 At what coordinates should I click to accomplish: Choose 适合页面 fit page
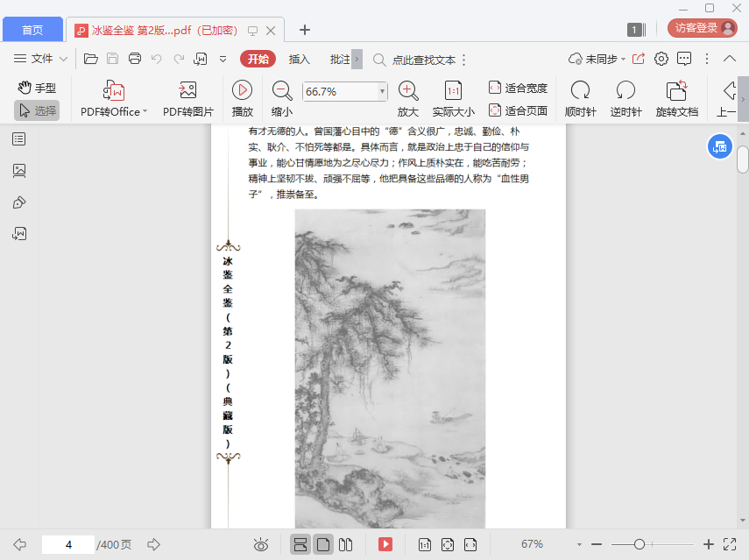pyautogui.click(x=519, y=110)
